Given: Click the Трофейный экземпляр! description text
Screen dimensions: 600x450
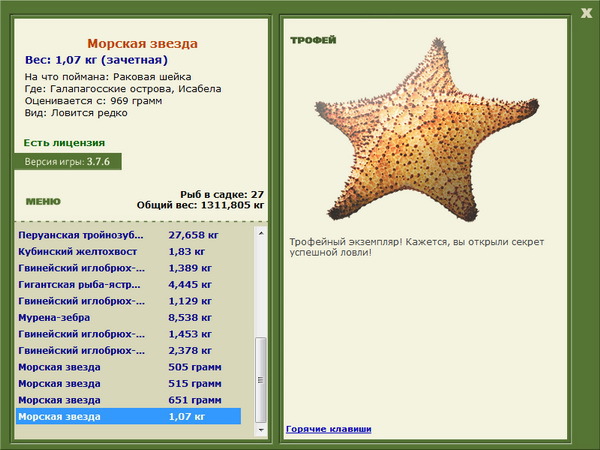Looking at the screenshot, I should pos(416,247).
